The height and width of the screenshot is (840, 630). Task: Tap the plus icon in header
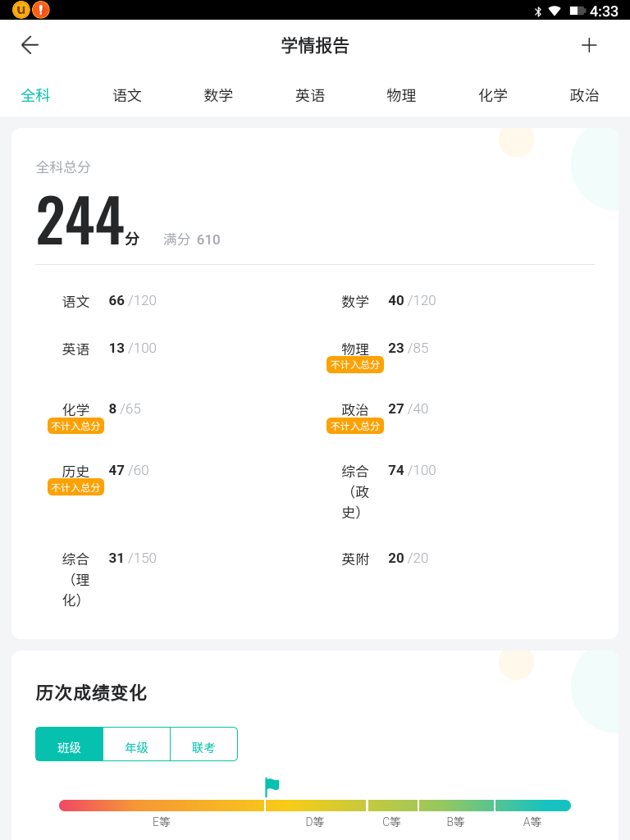tap(589, 45)
